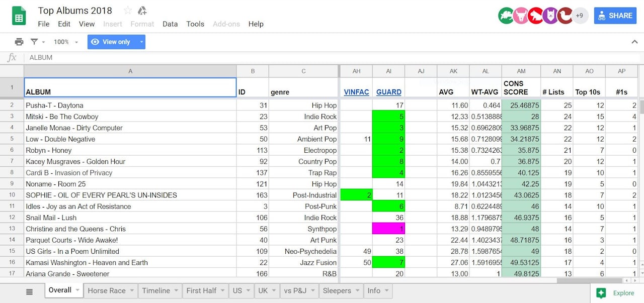Open the Tools menu

(x=195, y=24)
